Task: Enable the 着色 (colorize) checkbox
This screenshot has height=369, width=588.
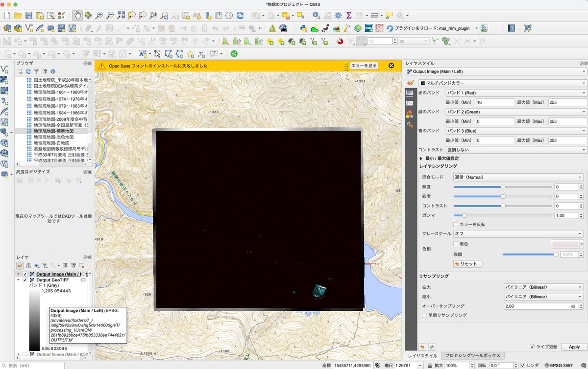Action: pyautogui.click(x=456, y=244)
